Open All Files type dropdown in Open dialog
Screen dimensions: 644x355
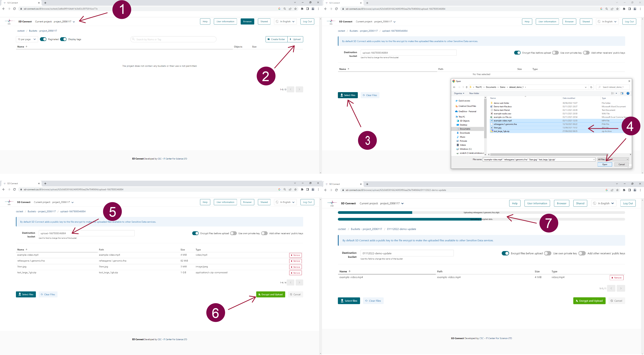(613, 159)
